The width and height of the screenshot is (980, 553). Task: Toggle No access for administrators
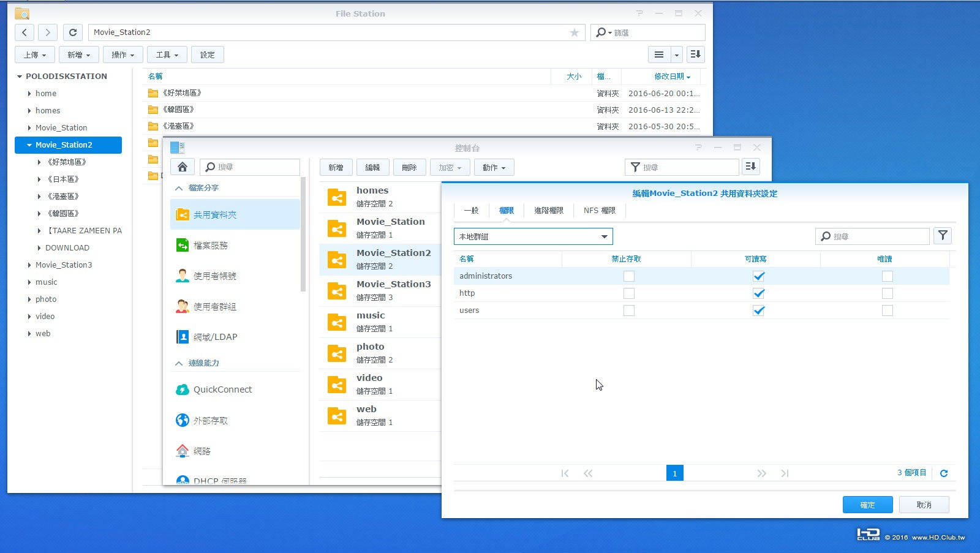(x=629, y=276)
